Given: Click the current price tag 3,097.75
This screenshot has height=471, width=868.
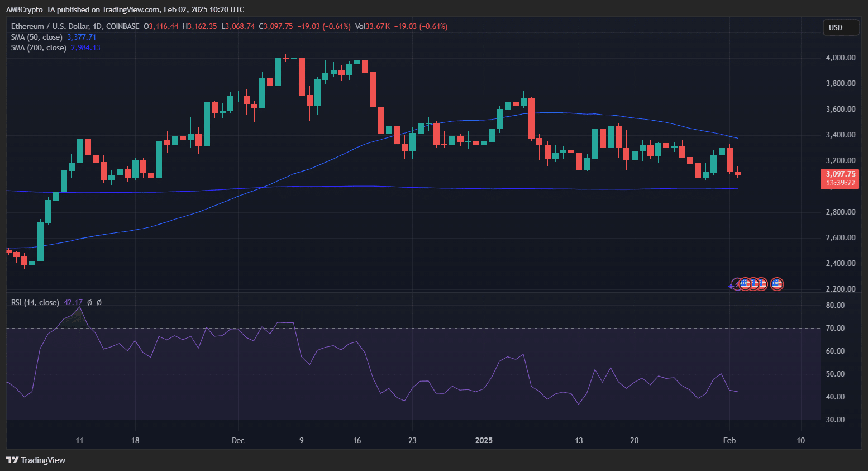Looking at the screenshot, I should pyautogui.click(x=841, y=174).
